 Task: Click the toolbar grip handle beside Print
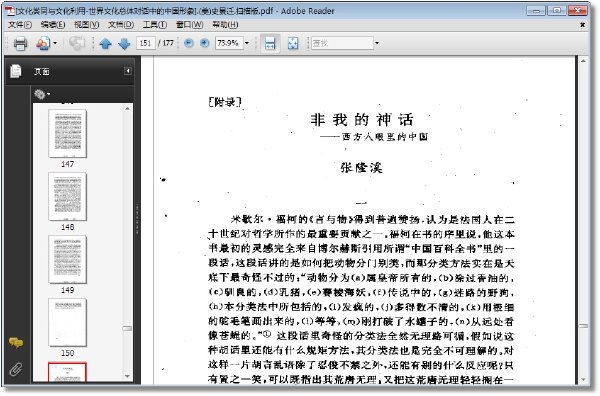click(7, 43)
